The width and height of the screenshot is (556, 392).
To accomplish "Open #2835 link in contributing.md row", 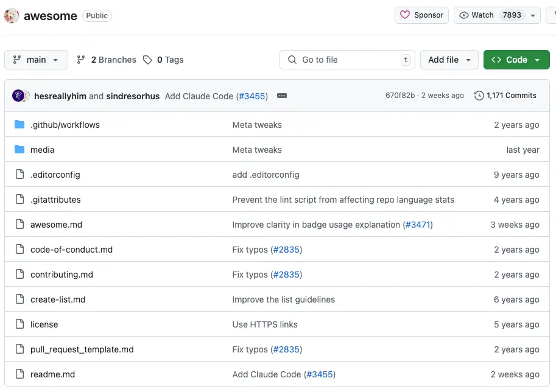I will pyautogui.click(x=286, y=275).
